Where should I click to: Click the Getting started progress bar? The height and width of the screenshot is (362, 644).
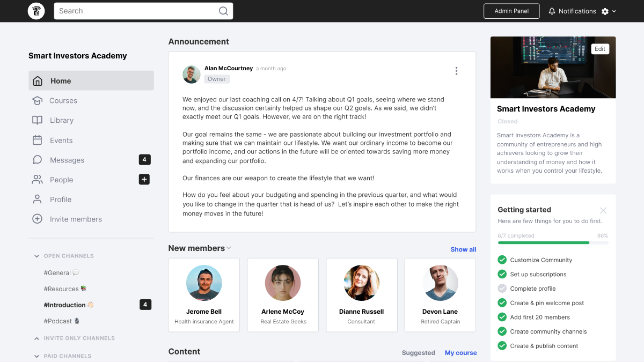(x=553, y=243)
